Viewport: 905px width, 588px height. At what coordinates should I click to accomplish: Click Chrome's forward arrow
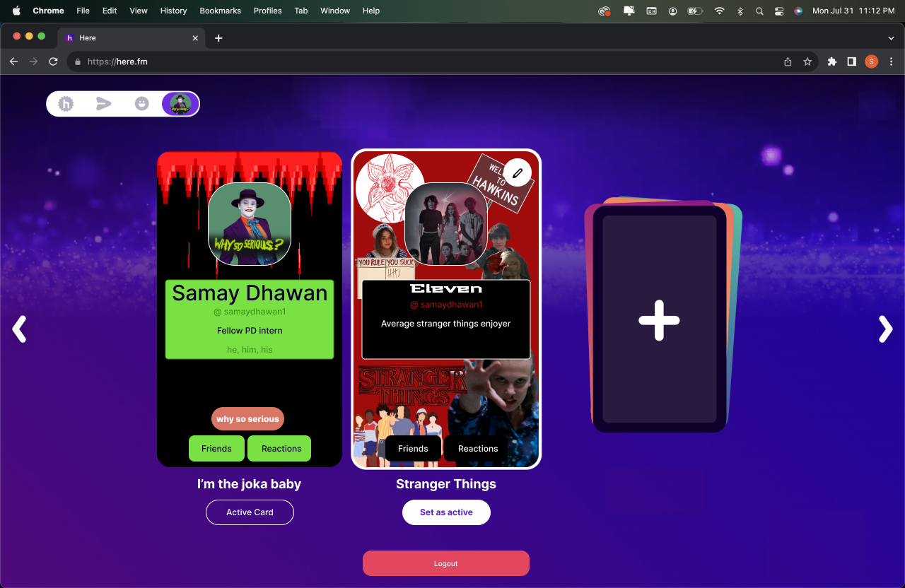click(33, 61)
